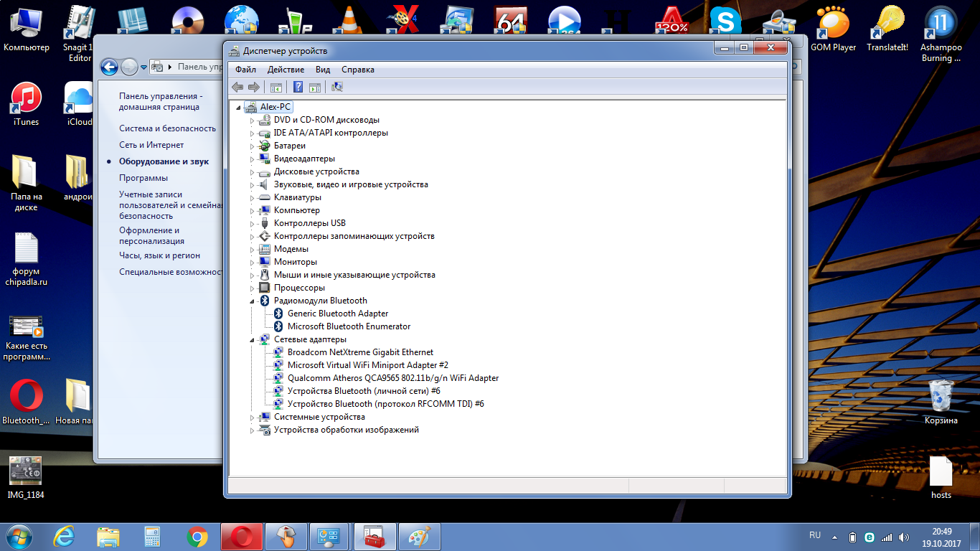Select the IMG_1184 desktop image file
The image size is (980, 551).
coord(26,478)
